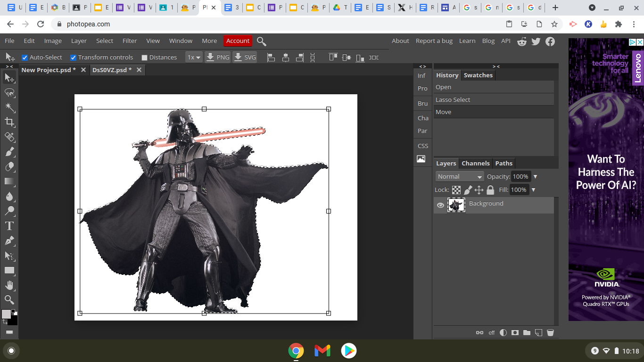The height and width of the screenshot is (362, 644).
Task: Open the Layer menu
Action: click(x=79, y=41)
